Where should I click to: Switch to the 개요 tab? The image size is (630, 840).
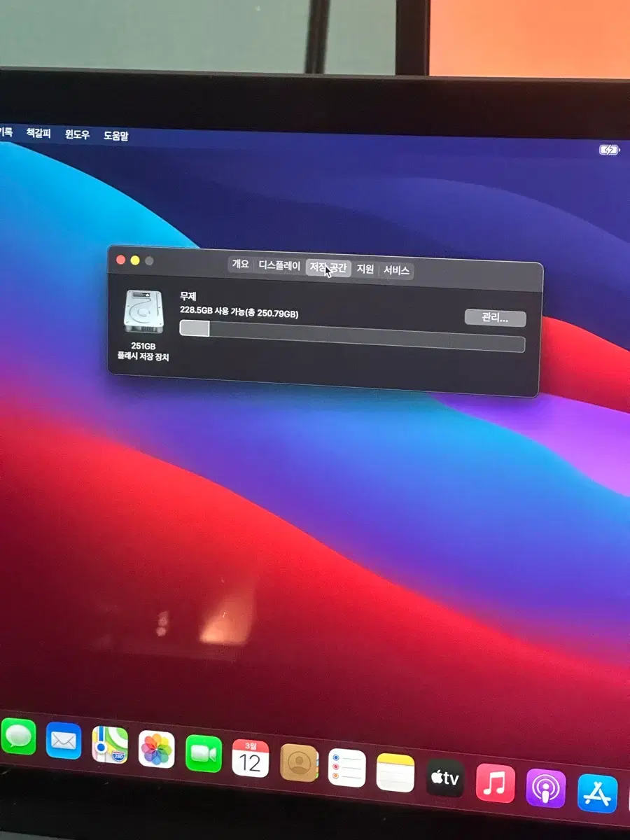click(x=240, y=265)
